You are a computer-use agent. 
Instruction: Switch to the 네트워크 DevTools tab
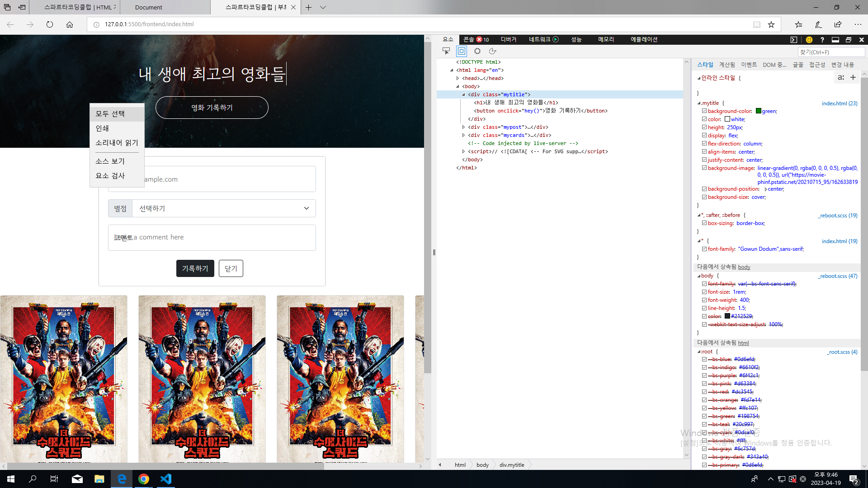pyautogui.click(x=544, y=40)
